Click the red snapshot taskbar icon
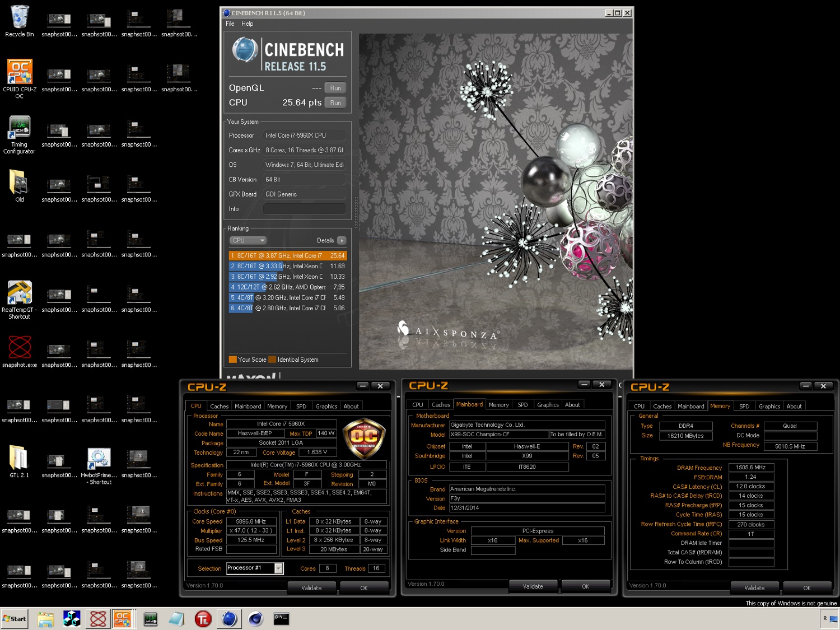The height and width of the screenshot is (630, 840). tap(98, 619)
